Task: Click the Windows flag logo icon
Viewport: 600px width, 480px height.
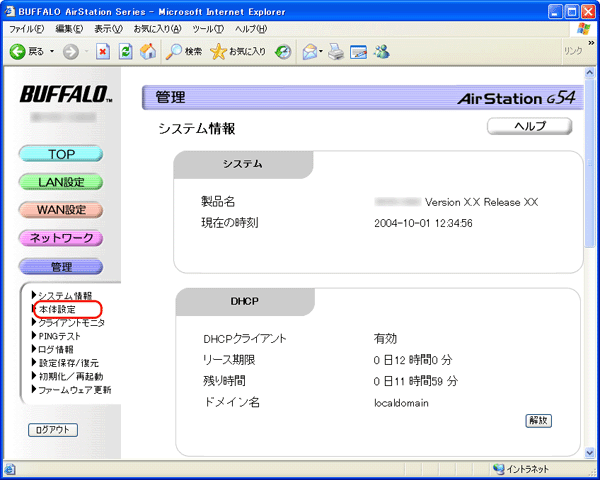Action: click(x=584, y=29)
